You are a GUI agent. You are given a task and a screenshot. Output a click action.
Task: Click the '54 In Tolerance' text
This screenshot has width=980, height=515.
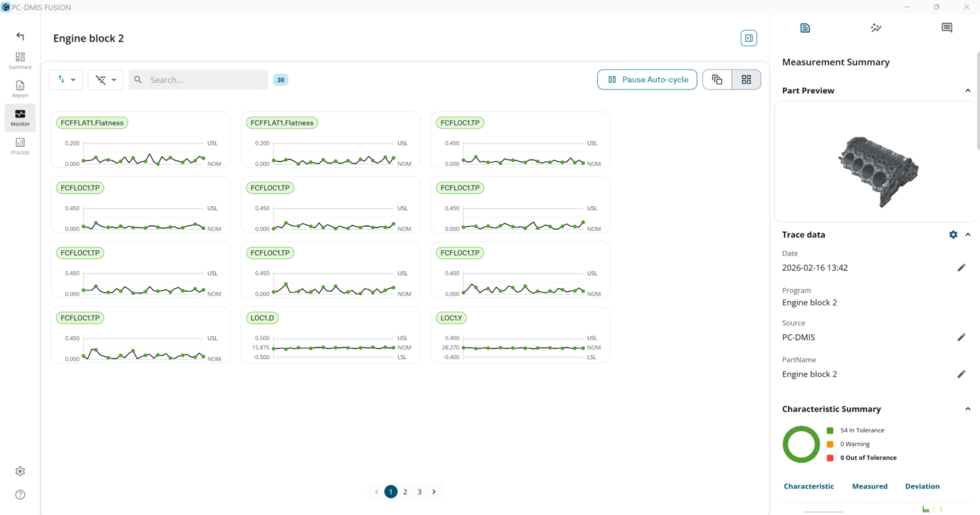click(x=862, y=430)
